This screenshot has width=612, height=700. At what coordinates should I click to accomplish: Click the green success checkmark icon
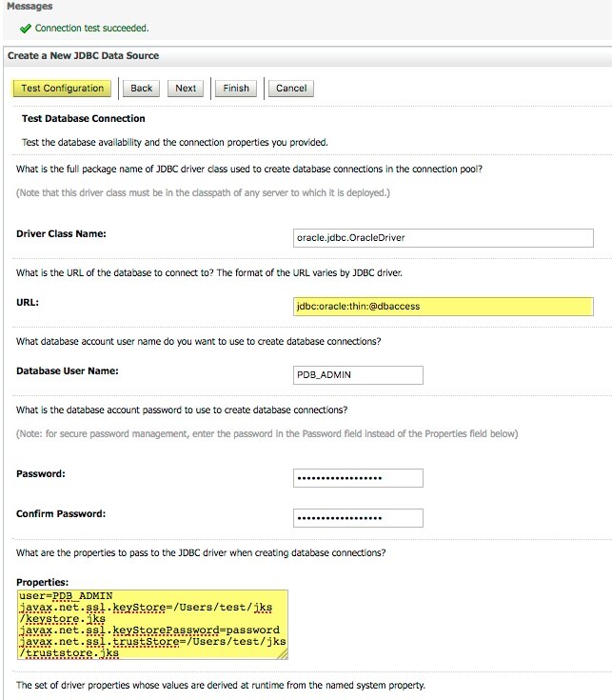[26, 29]
